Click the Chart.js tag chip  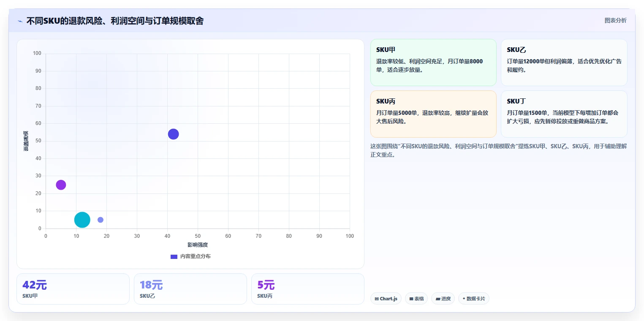(x=386, y=299)
